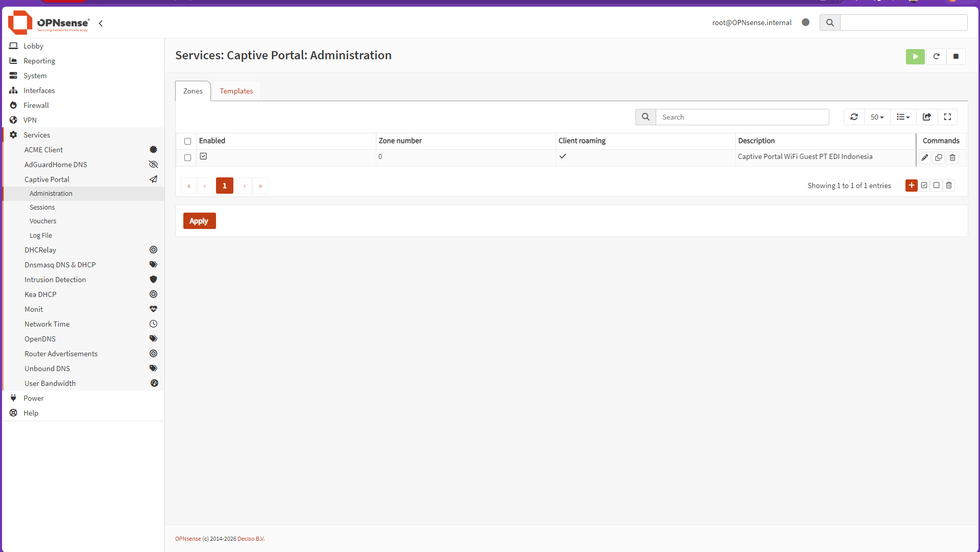Image resolution: width=980 pixels, height=552 pixels.
Task: Restart the Captive Portal service
Action: [x=936, y=56]
